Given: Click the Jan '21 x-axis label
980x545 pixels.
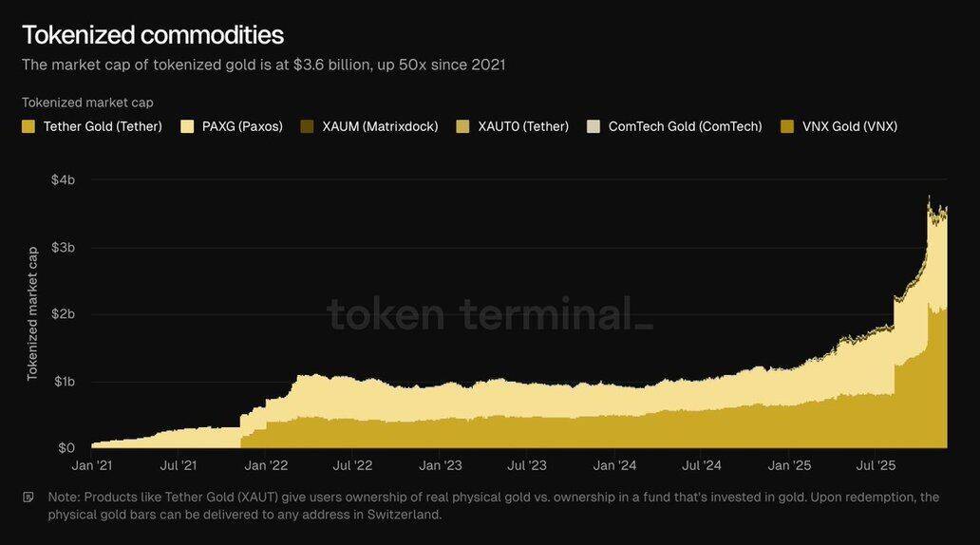Looking at the screenshot, I should pyautogui.click(x=92, y=466).
